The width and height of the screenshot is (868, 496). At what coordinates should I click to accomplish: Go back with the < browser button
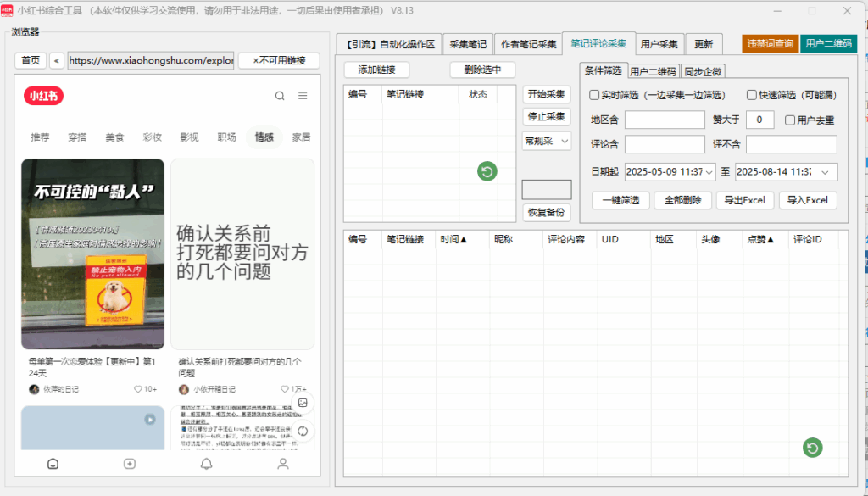pyautogui.click(x=57, y=60)
